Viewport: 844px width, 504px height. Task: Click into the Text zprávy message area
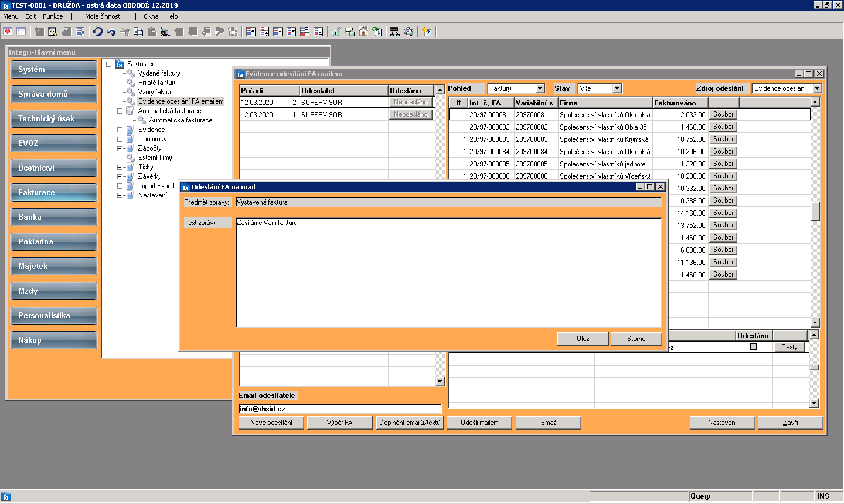449,273
